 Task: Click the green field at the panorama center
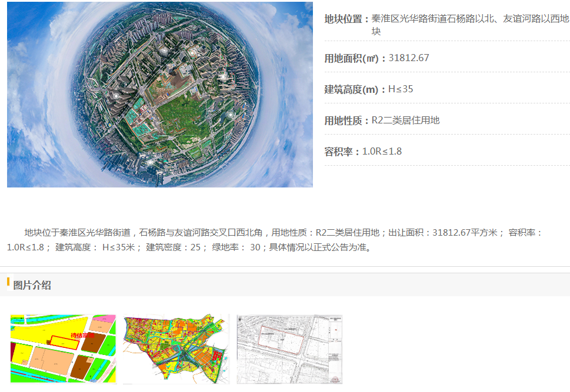point(176,120)
